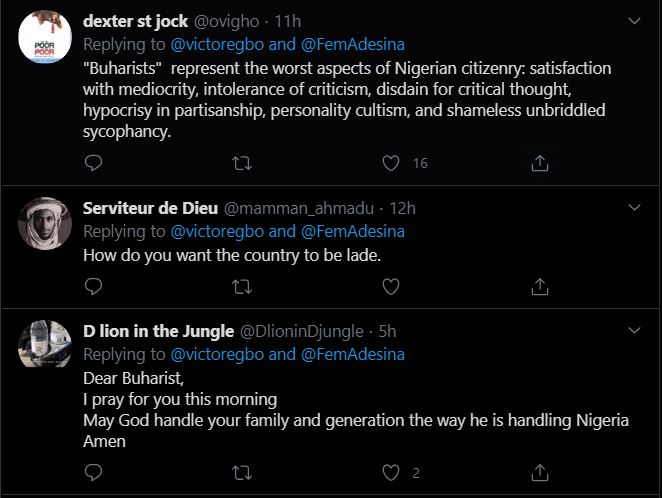Like Serviteur de Dieu's tweet

[391, 287]
